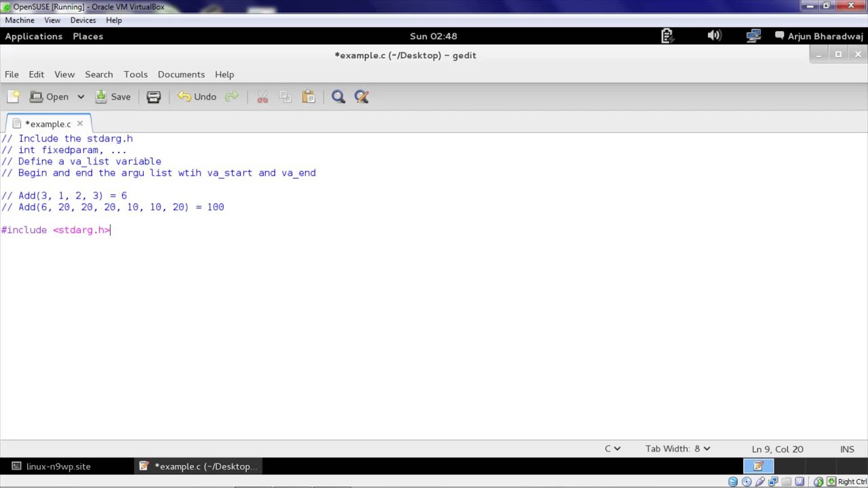Switch to *example.c taskbar window entry
This screenshot has height=488, width=868.
tap(198, 466)
